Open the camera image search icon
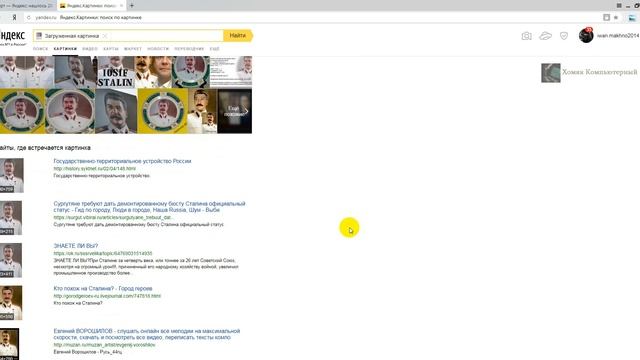640x360 pixels. (x=526, y=36)
